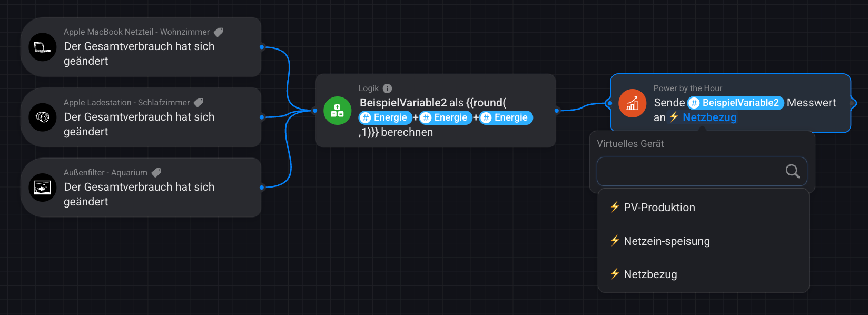Click the output connector of Apple Ladestation card
Screen dimensions: 868x315
pos(262,117)
